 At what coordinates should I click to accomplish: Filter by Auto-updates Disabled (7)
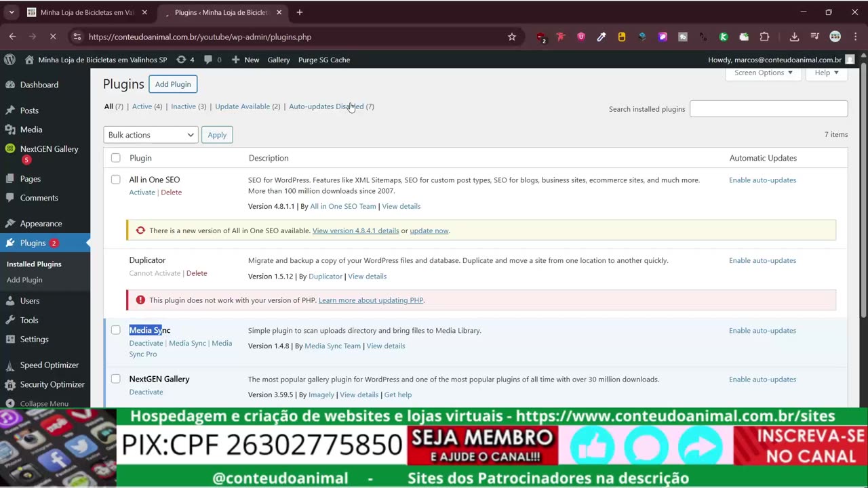click(x=332, y=106)
